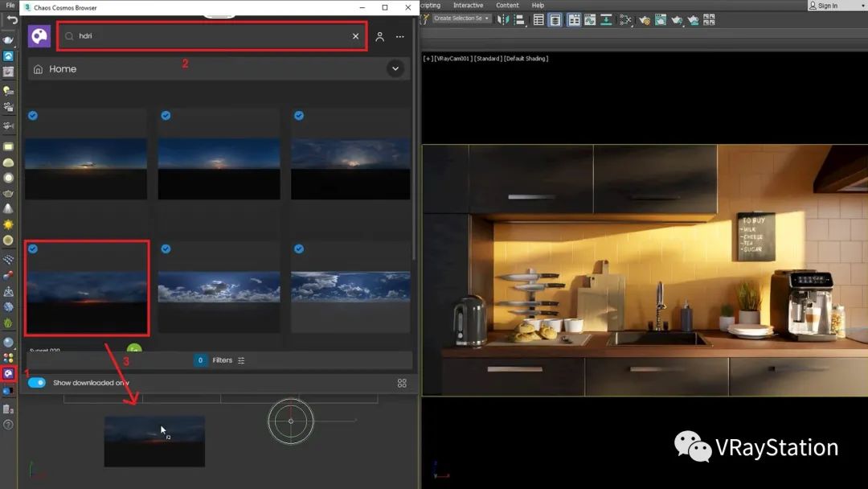Click the Undo arrow icon
868x489 pixels.
tap(12, 20)
